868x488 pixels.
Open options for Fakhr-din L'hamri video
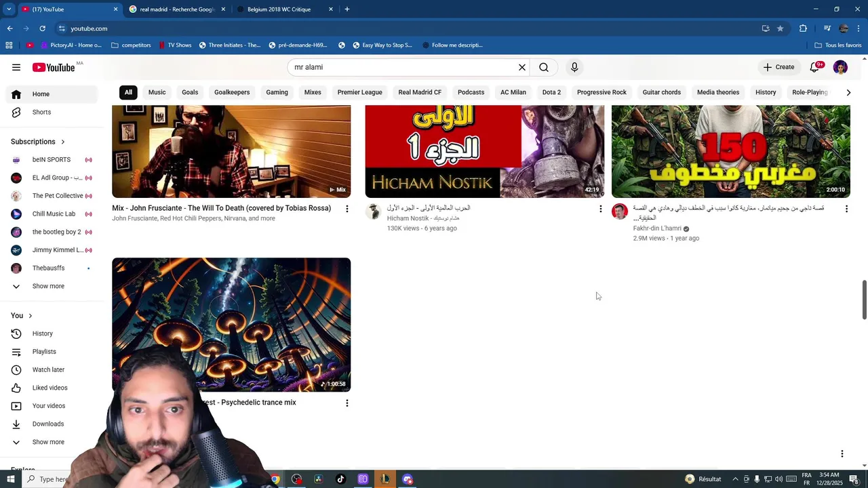click(x=846, y=209)
